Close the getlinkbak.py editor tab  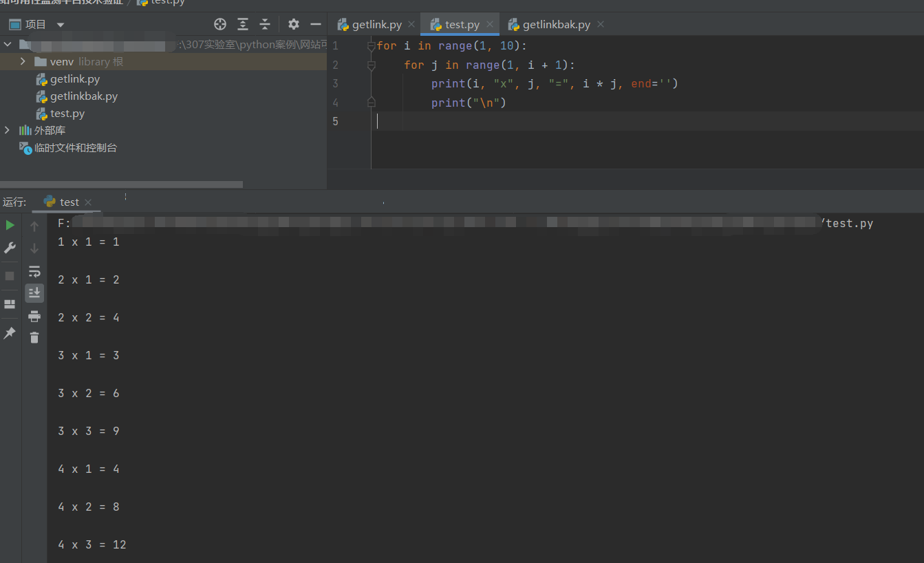[x=600, y=24]
